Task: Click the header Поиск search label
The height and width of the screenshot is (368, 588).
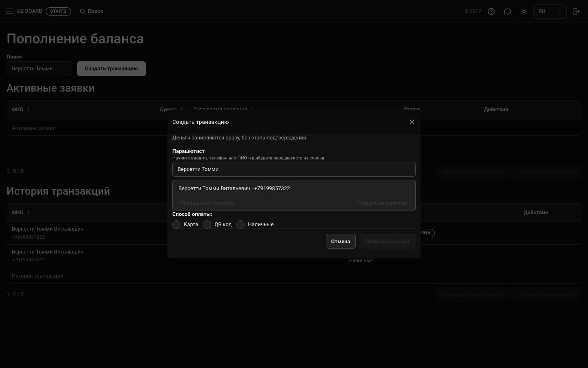Action: coord(96,11)
